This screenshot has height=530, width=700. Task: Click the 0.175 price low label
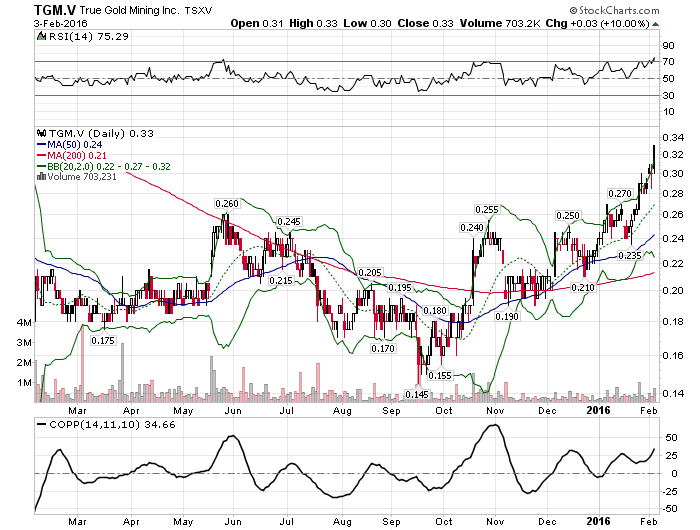[x=103, y=341]
